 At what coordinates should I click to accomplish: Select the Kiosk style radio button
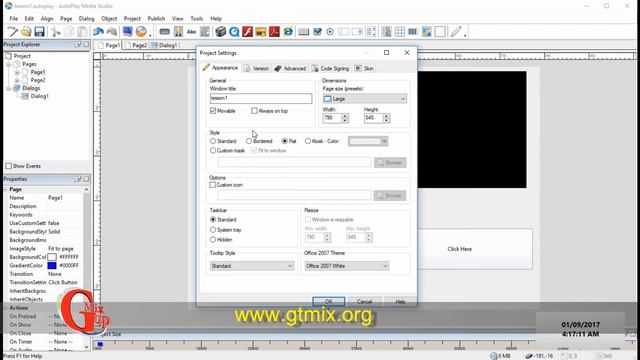coord(308,141)
